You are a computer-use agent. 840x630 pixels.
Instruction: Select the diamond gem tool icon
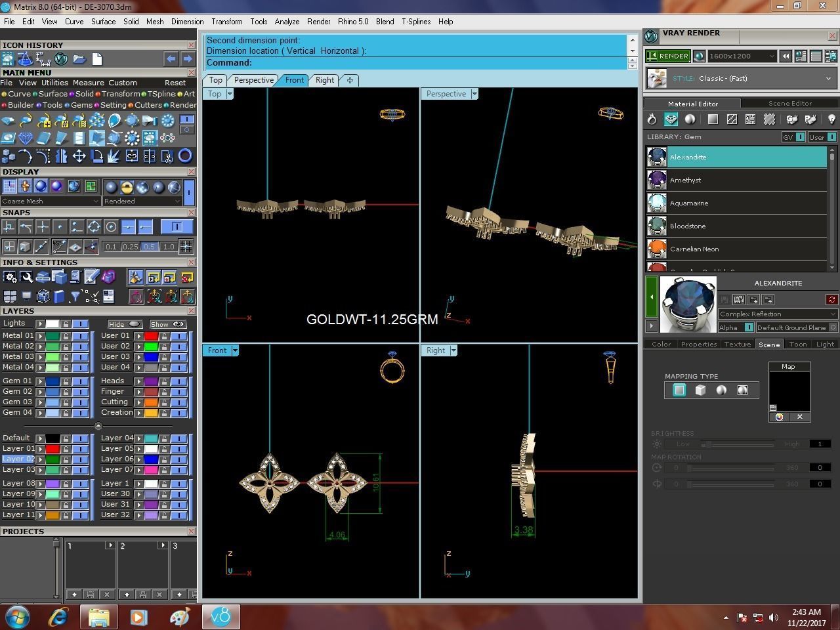tap(26, 138)
